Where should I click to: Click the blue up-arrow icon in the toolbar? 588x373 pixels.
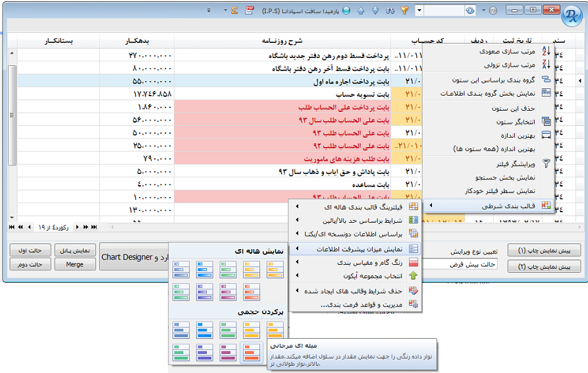point(361,11)
